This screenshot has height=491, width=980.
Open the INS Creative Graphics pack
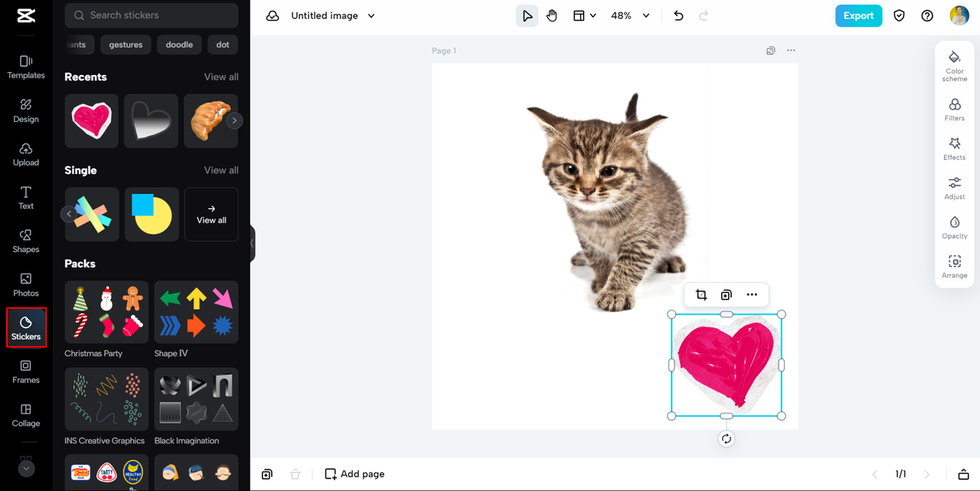pos(107,399)
